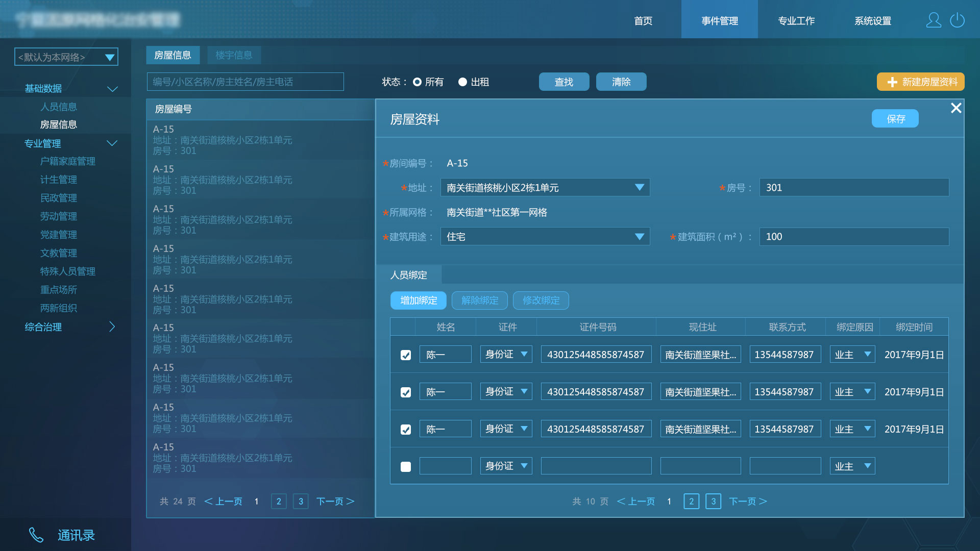Open 业主 dropdown in empty row

(852, 466)
